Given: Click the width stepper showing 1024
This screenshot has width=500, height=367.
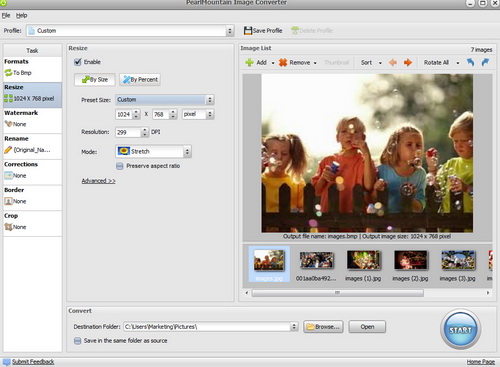Looking at the screenshot, I should 128,114.
